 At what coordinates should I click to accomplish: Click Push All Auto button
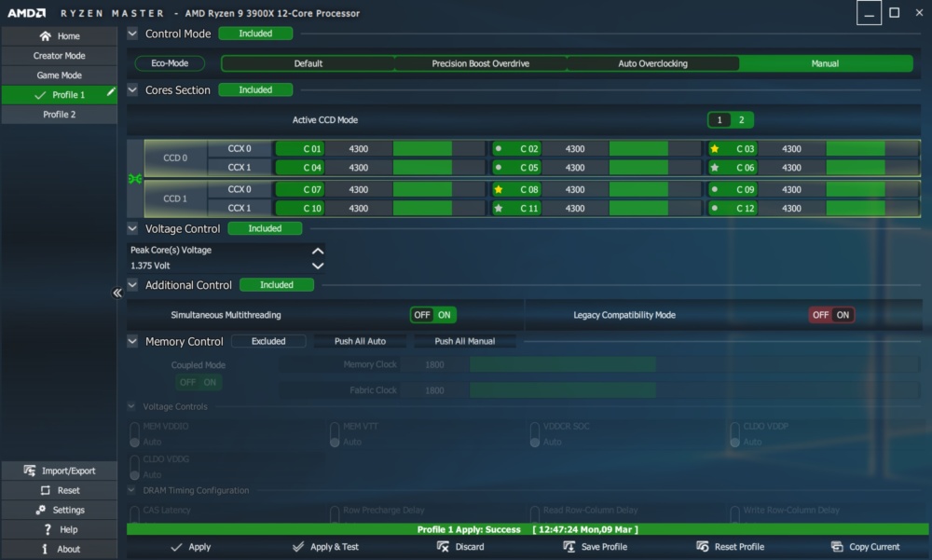(360, 341)
